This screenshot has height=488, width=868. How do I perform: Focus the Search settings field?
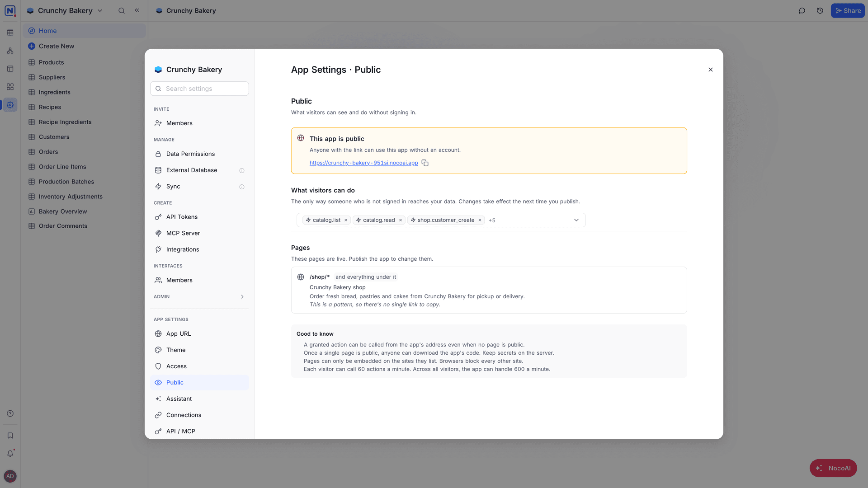click(199, 89)
